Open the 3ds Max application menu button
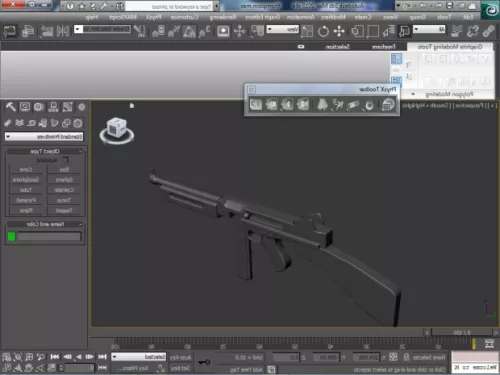Screen dimensions: 500x375 point(491,11)
